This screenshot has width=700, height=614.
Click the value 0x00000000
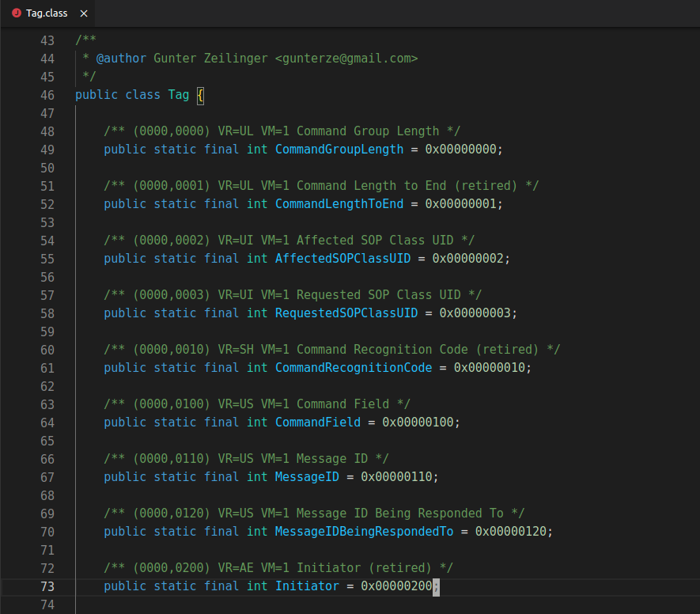460,149
